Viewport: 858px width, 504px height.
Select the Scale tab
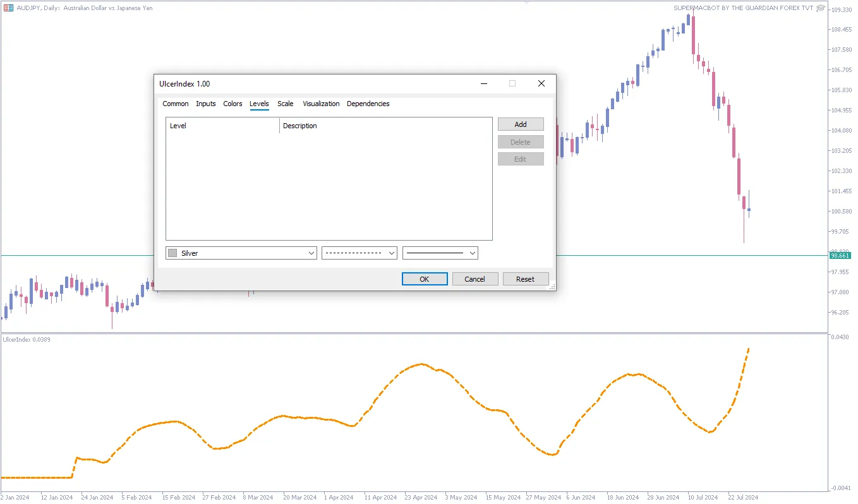coord(286,104)
